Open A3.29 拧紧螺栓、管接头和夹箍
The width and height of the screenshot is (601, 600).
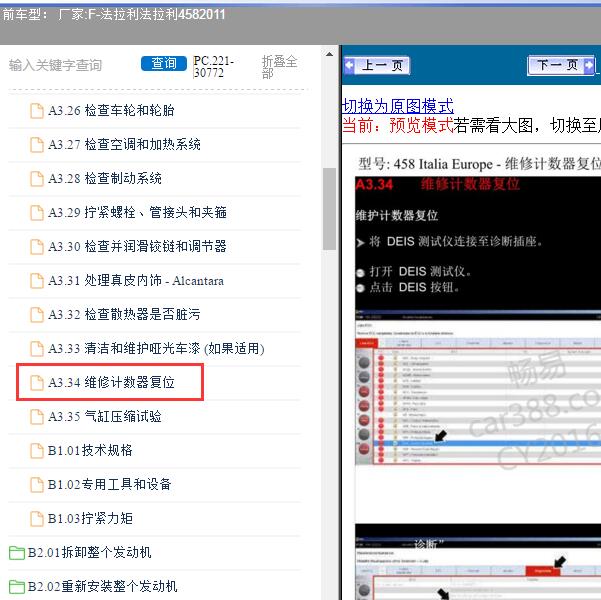[137, 212]
